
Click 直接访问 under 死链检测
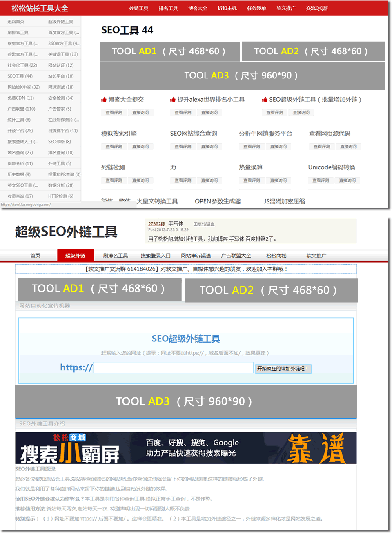tap(140, 180)
